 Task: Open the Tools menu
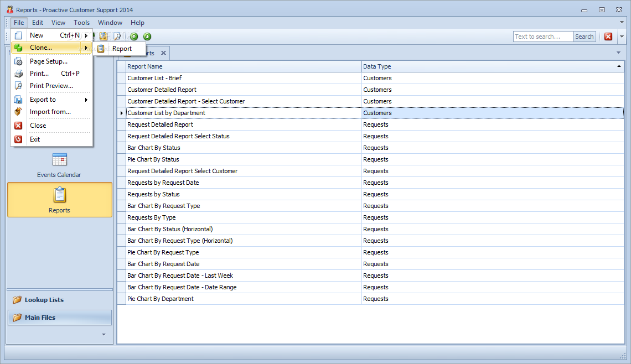click(x=82, y=23)
